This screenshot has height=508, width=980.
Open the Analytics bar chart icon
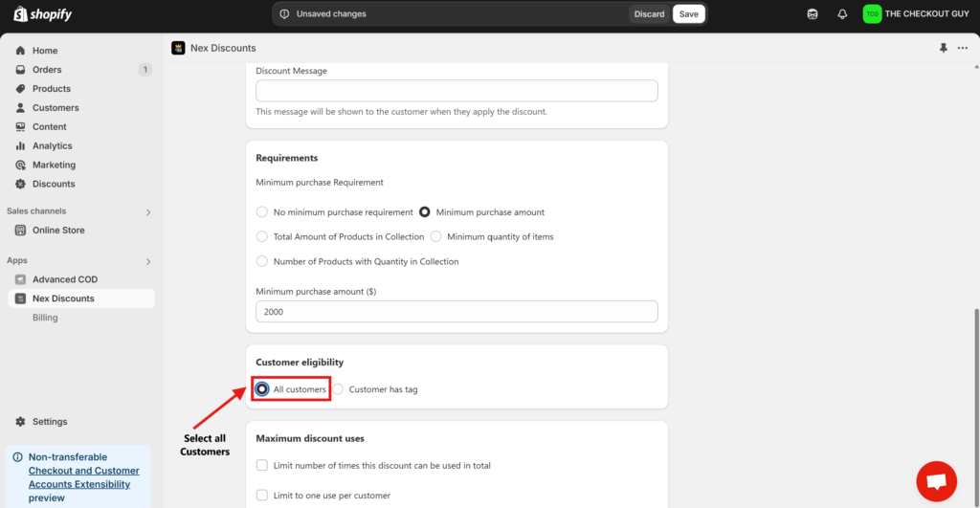21,145
